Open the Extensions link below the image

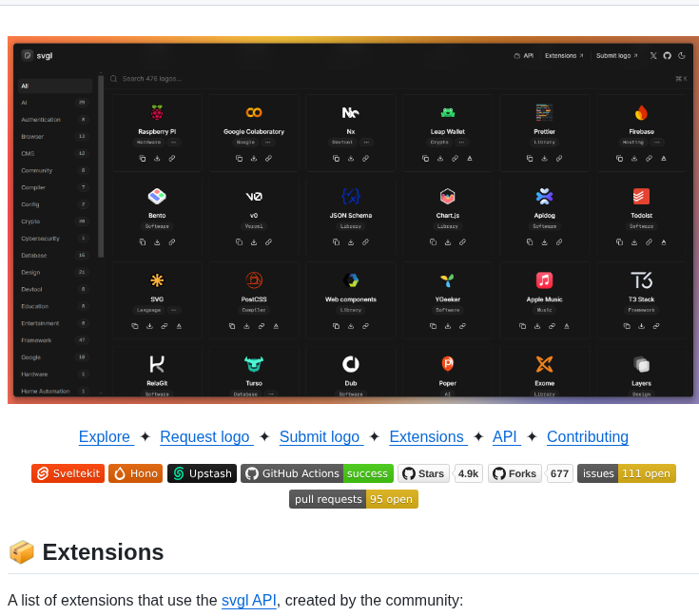(428, 437)
